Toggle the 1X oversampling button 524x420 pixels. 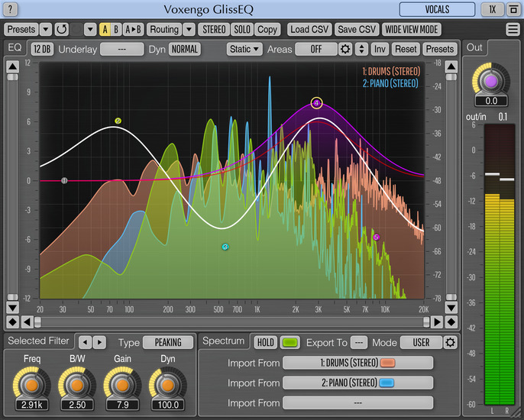pyautogui.click(x=492, y=9)
